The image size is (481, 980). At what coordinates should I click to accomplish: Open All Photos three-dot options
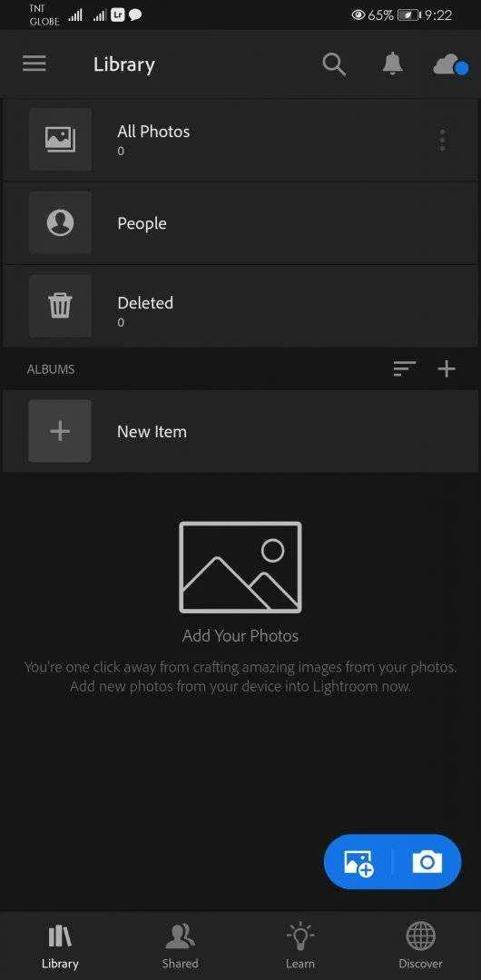pyautogui.click(x=442, y=140)
